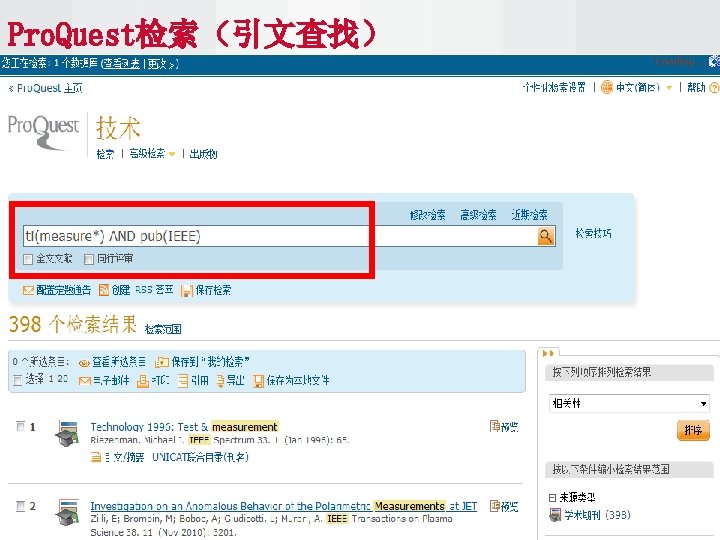Open the 检索技巧 search tips link

[x=593, y=233]
